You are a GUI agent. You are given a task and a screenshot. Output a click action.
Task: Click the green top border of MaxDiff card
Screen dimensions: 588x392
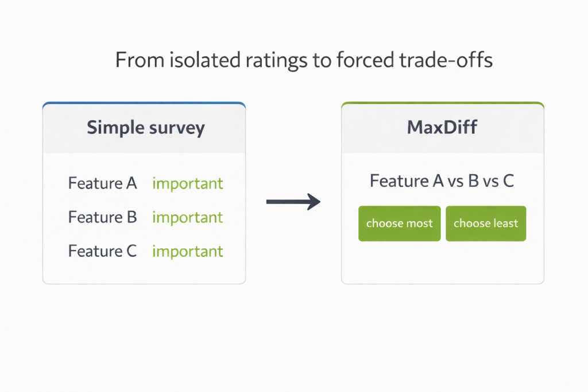point(442,103)
